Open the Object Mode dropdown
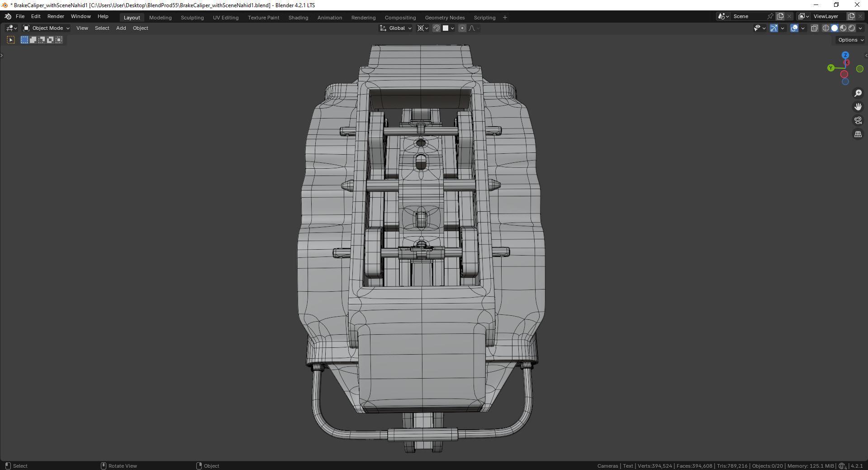The height and width of the screenshot is (470, 868). coord(47,28)
